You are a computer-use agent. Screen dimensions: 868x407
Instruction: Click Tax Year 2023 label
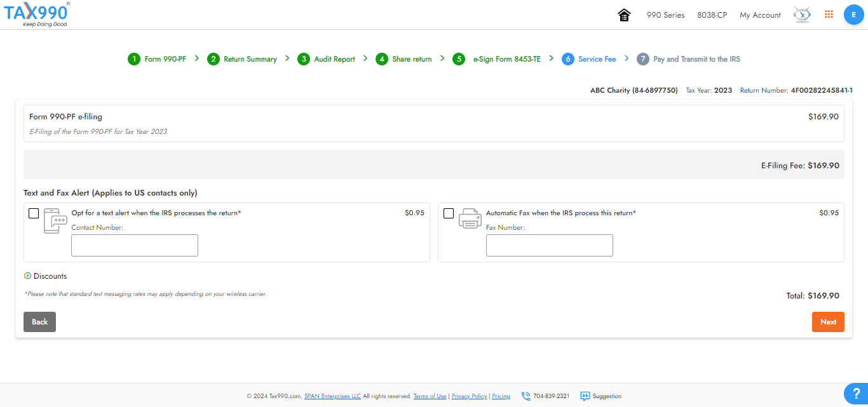click(709, 91)
